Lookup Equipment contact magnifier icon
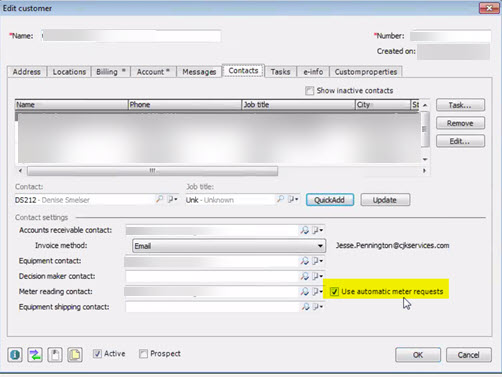 click(304, 261)
